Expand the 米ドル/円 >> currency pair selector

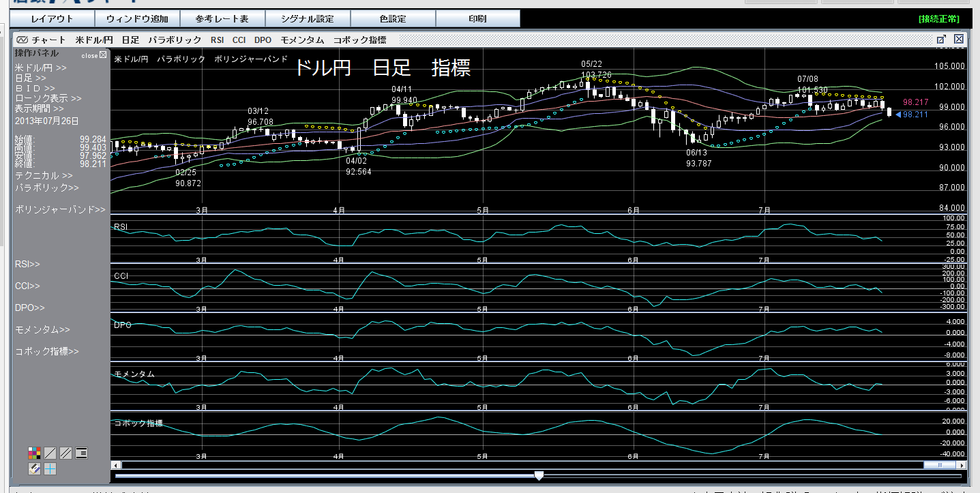[x=41, y=68]
